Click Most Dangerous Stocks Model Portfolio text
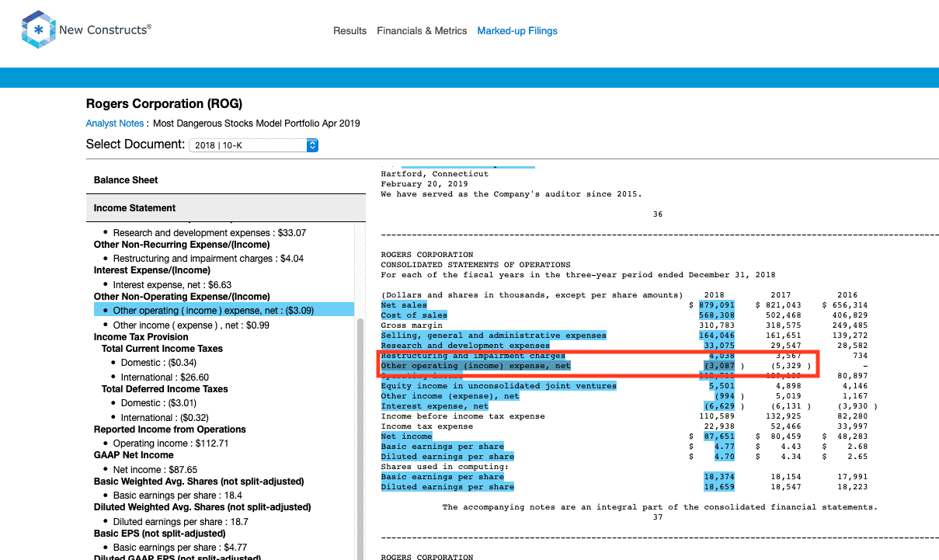The height and width of the screenshot is (560, 939). [256, 123]
